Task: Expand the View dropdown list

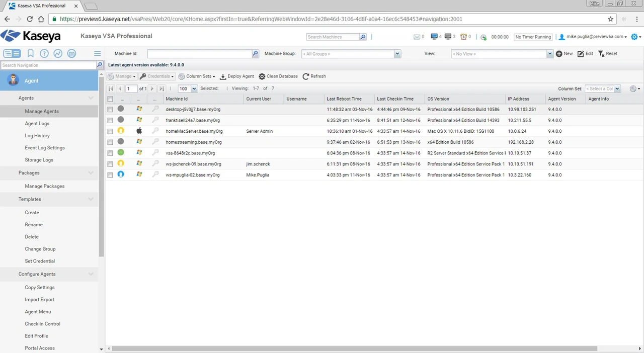Action: (x=549, y=54)
